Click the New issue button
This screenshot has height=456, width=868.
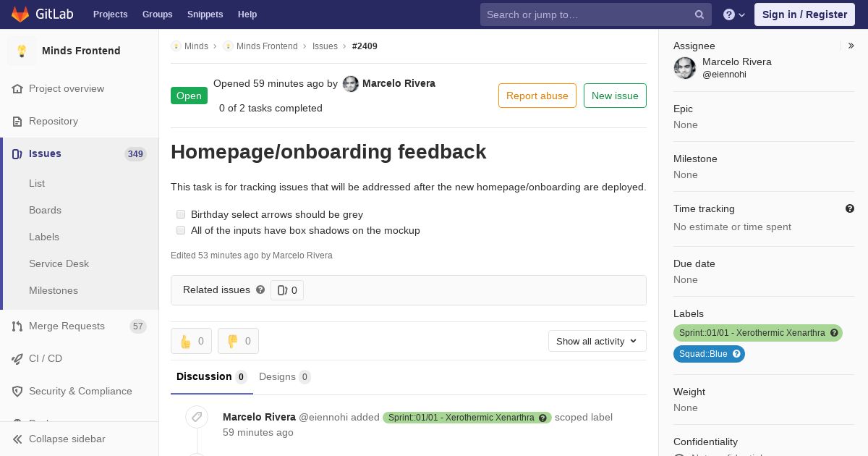[615, 96]
